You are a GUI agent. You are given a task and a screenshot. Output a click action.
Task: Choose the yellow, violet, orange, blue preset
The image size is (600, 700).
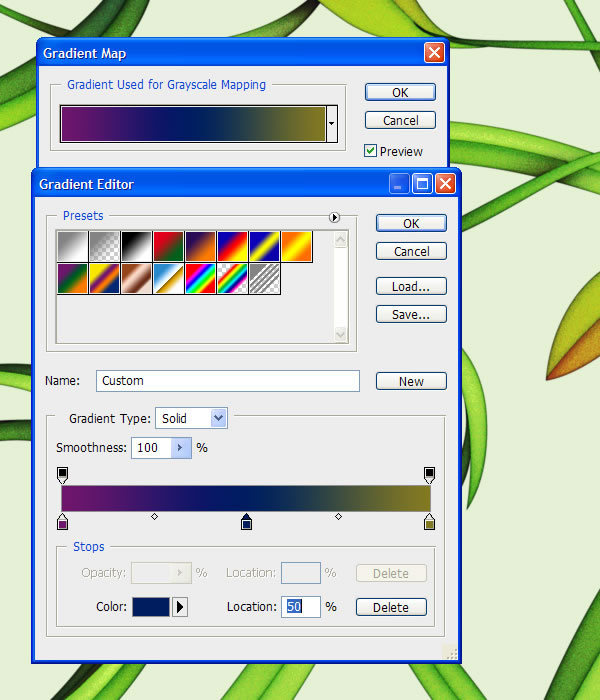104,279
